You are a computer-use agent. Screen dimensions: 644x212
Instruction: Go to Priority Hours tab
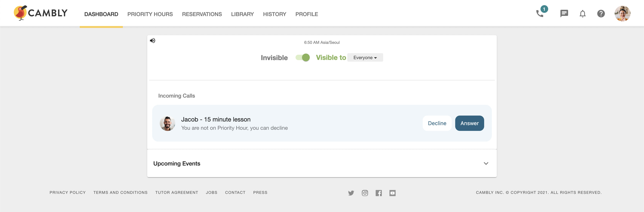(150, 14)
